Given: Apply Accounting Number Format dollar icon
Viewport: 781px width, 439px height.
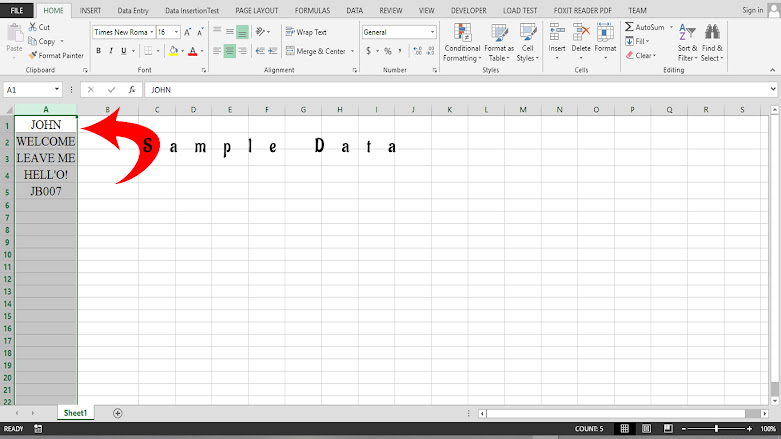Looking at the screenshot, I should coord(368,51).
